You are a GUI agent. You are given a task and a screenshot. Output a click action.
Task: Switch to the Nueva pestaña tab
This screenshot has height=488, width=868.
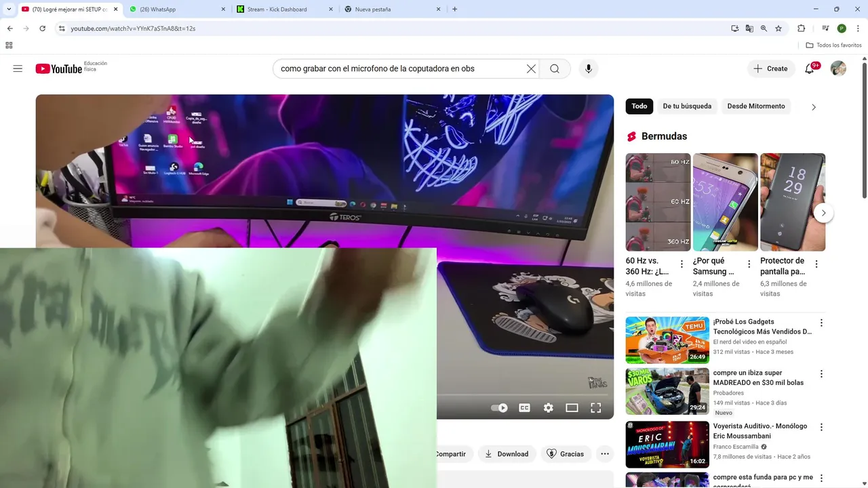[392, 9]
